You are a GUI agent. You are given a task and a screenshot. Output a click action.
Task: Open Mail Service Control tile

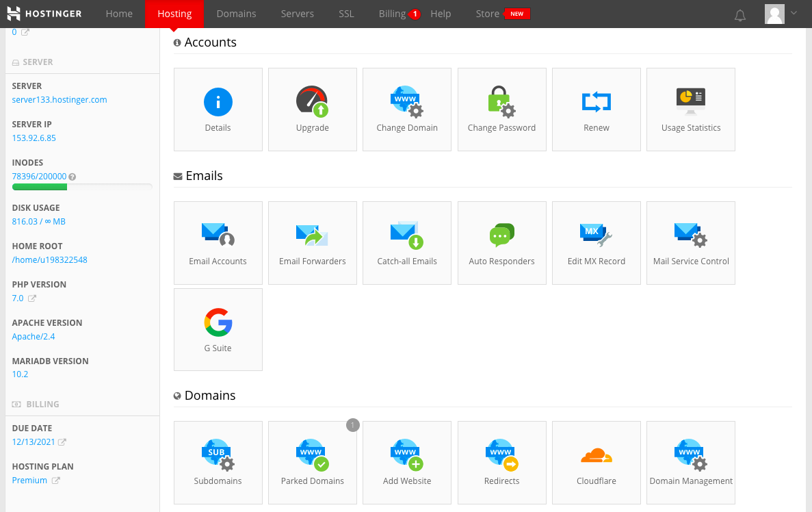691,243
